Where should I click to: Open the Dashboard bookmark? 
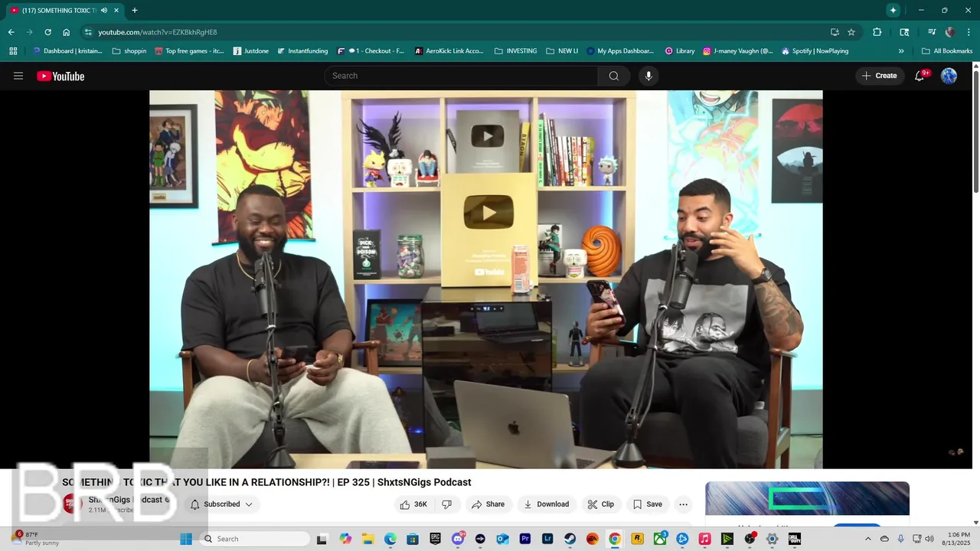67,51
